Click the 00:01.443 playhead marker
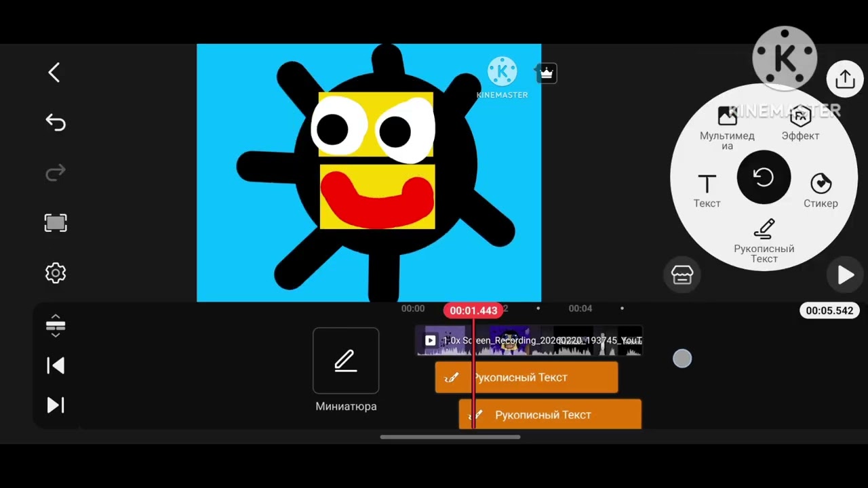Image resolution: width=868 pixels, height=488 pixels. click(473, 310)
